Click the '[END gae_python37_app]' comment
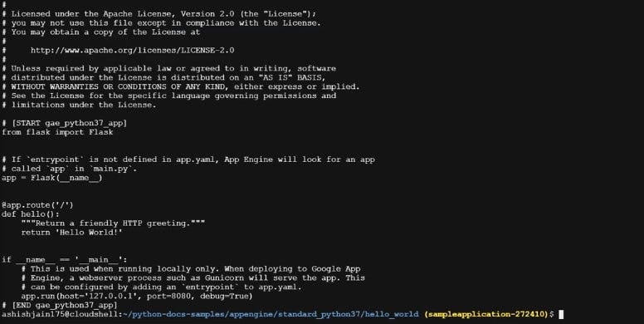The width and height of the screenshot is (644, 324). click(60, 305)
